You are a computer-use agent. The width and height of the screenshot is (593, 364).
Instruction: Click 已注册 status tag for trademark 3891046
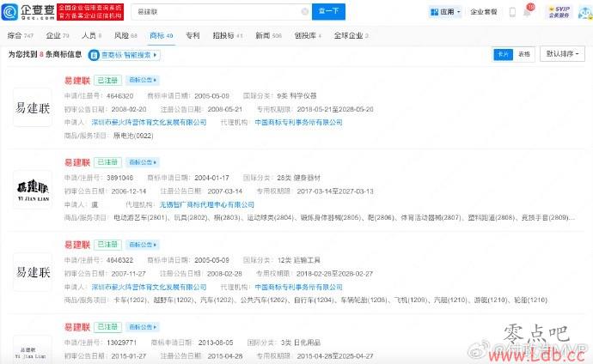(x=107, y=162)
